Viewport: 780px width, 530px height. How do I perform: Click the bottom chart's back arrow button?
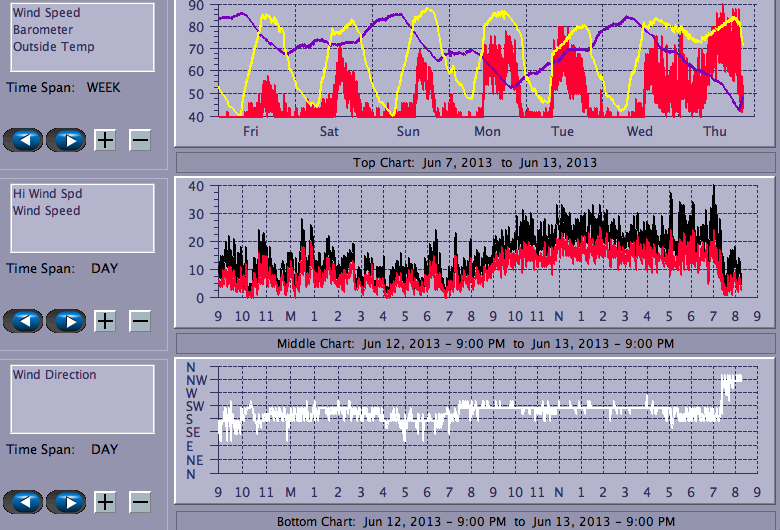click(x=23, y=502)
